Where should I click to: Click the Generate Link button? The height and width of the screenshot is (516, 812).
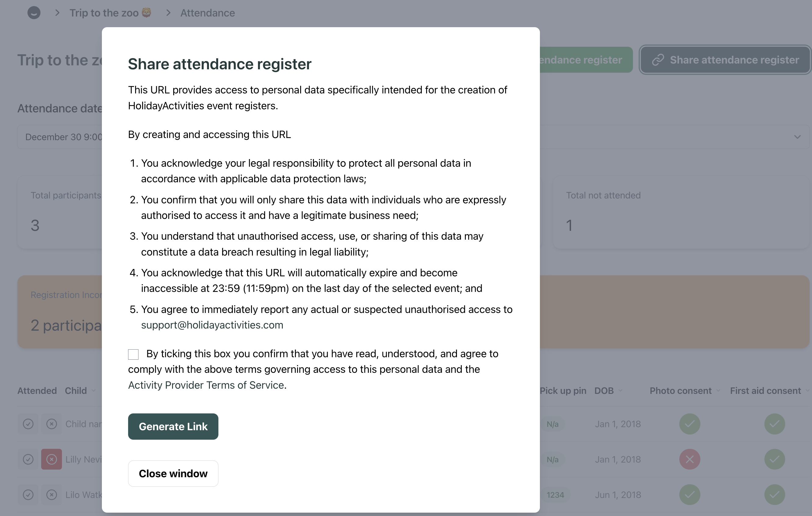pyautogui.click(x=173, y=426)
